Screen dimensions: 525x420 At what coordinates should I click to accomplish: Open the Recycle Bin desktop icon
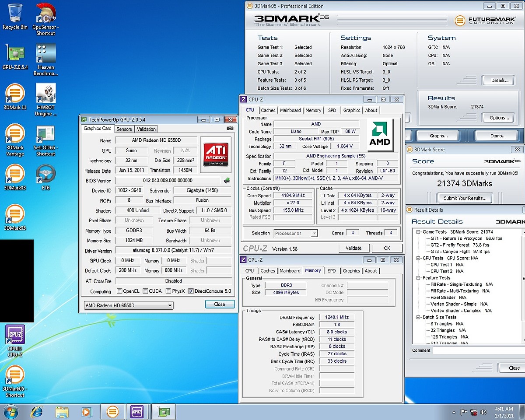pos(15,17)
